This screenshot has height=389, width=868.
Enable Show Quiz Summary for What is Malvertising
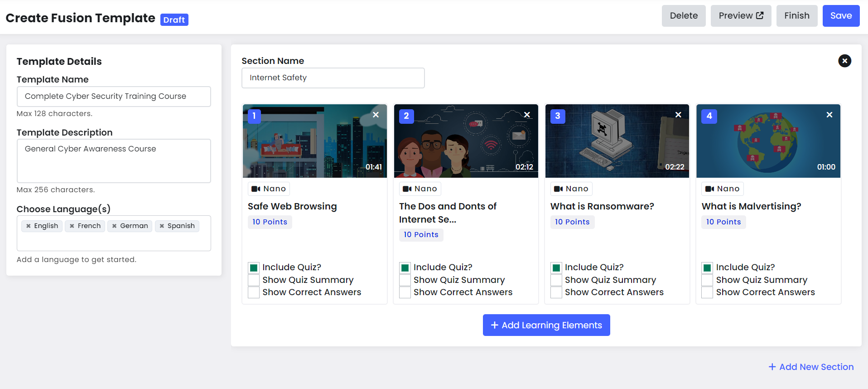pos(707,280)
